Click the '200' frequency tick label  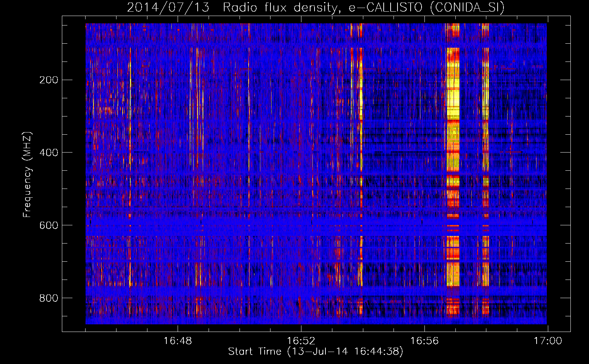click(49, 80)
